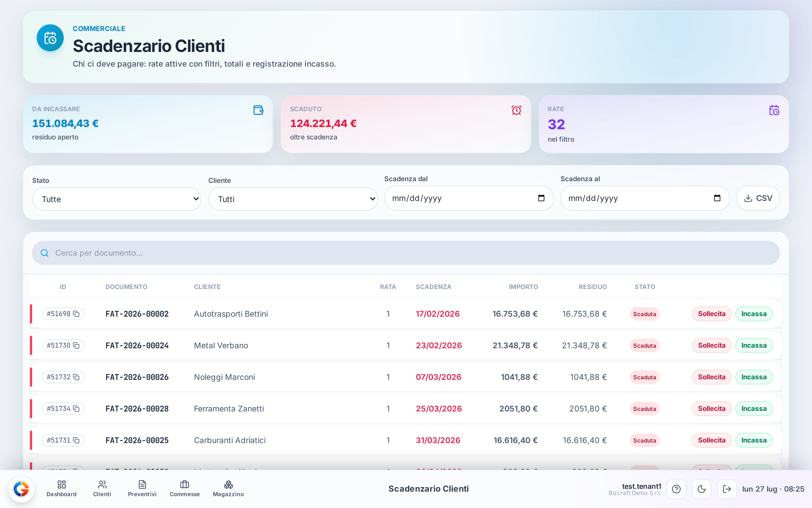The width and height of the screenshot is (812, 508).
Task: Click the client name Carburanti Adriatici
Action: [230, 440]
